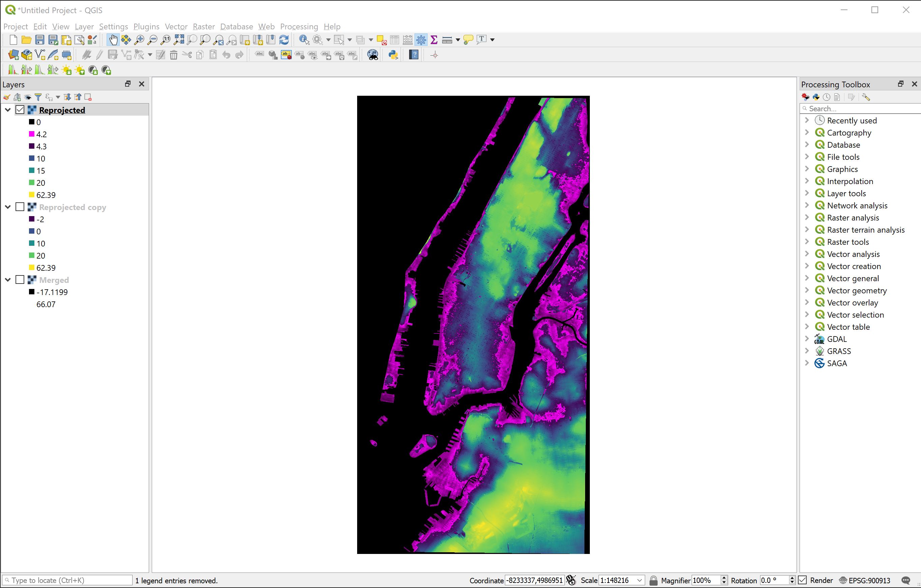Open the Statistical Summary panel

[433, 39]
